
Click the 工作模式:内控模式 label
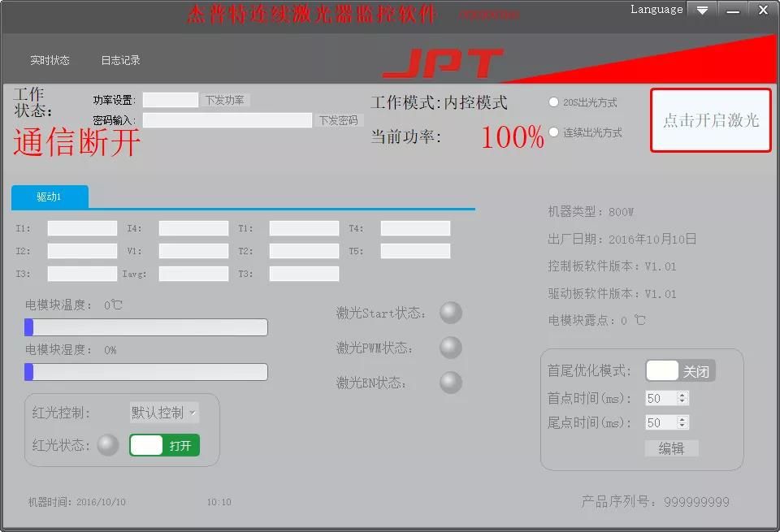(x=440, y=102)
